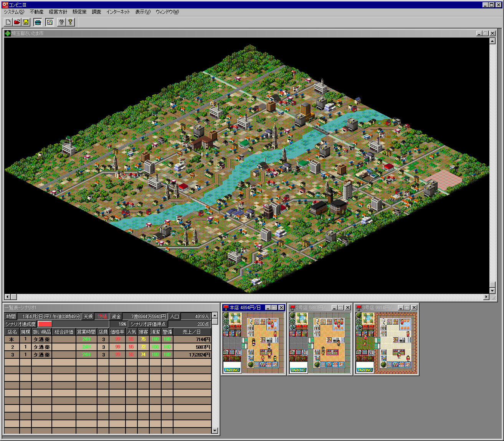Close the 3号店 store window
The width and height of the screenshot is (504, 441).
(414, 308)
